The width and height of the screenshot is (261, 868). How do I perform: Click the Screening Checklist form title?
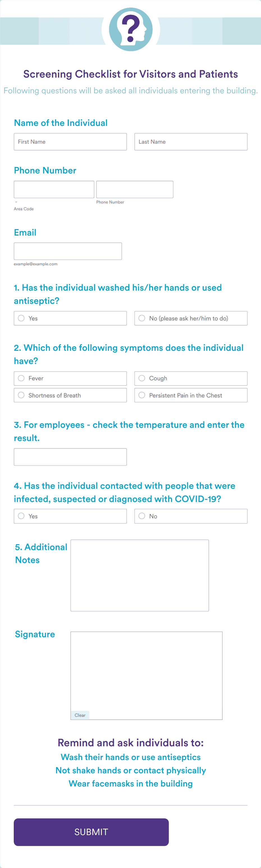(x=130, y=74)
